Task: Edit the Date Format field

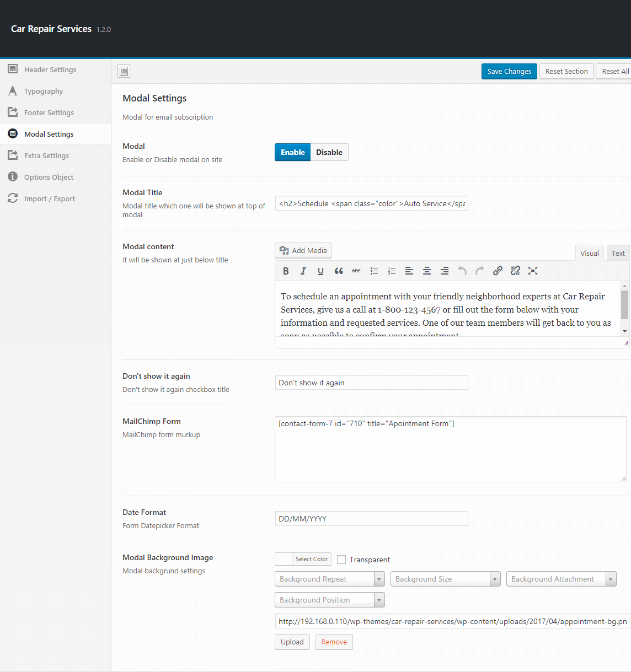Action: tap(371, 519)
